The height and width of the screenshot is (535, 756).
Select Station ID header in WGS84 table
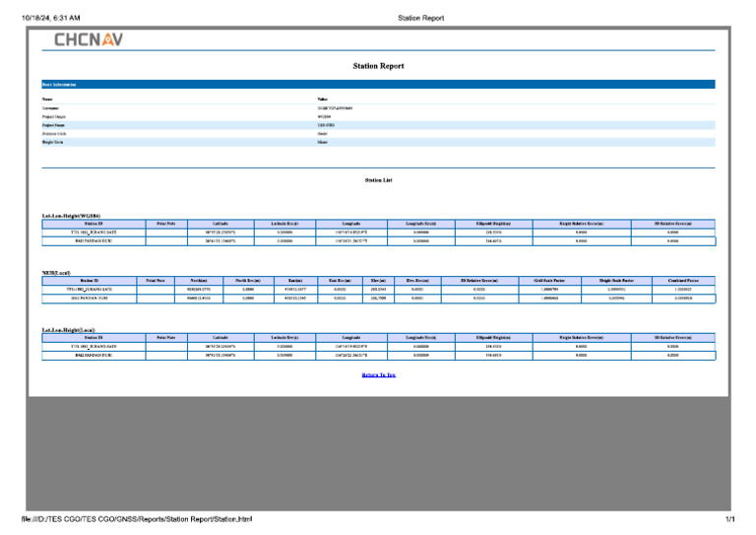[93, 224]
